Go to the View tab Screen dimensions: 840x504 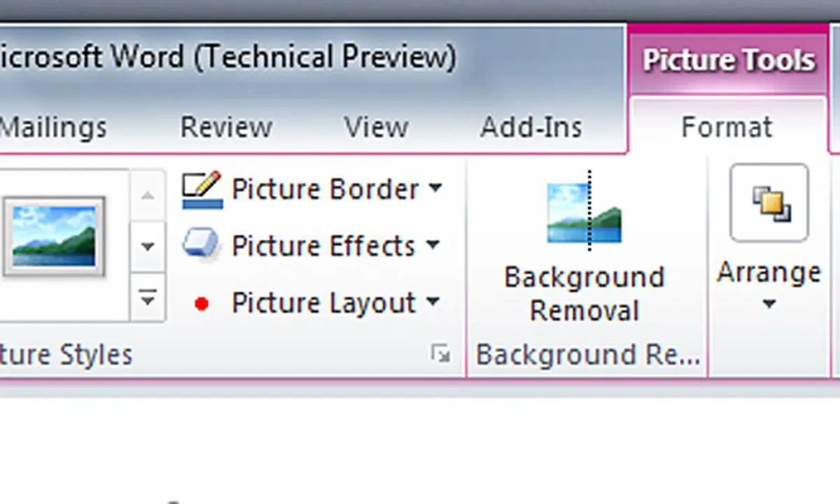point(376,127)
